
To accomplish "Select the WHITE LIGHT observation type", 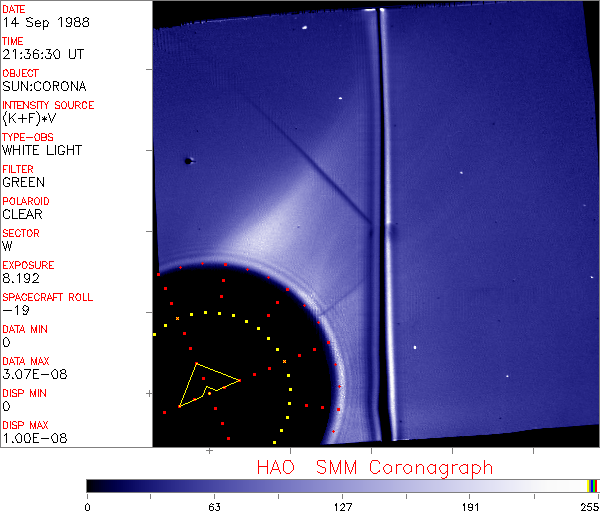I will [x=42, y=150].
